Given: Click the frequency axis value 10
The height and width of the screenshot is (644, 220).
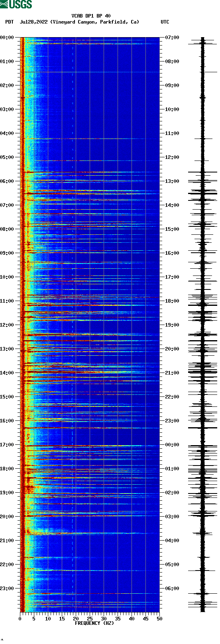Looking at the screenshot, I should click(x=48, y=619).
